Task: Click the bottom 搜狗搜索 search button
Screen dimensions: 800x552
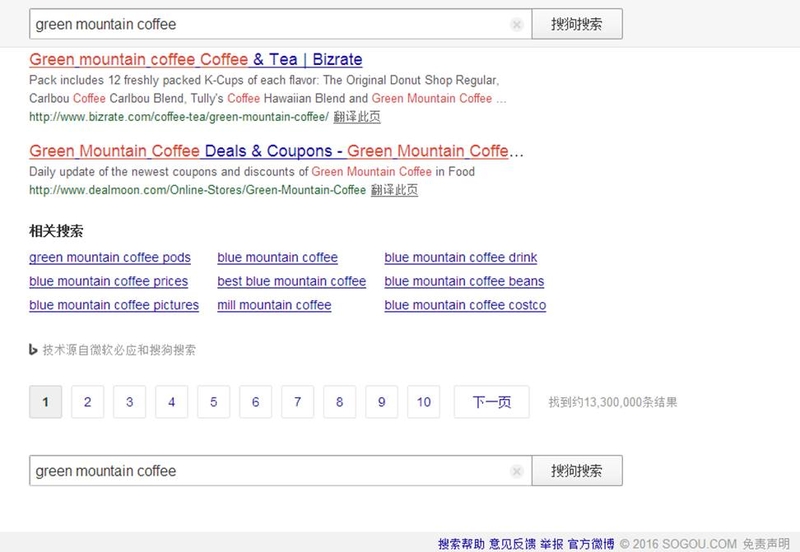Action: click(577, 471)
